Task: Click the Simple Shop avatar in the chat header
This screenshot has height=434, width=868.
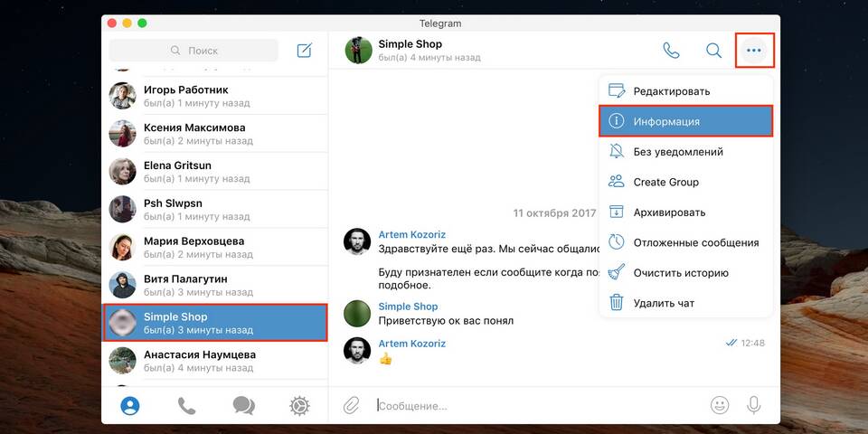Action: [358, 51]
